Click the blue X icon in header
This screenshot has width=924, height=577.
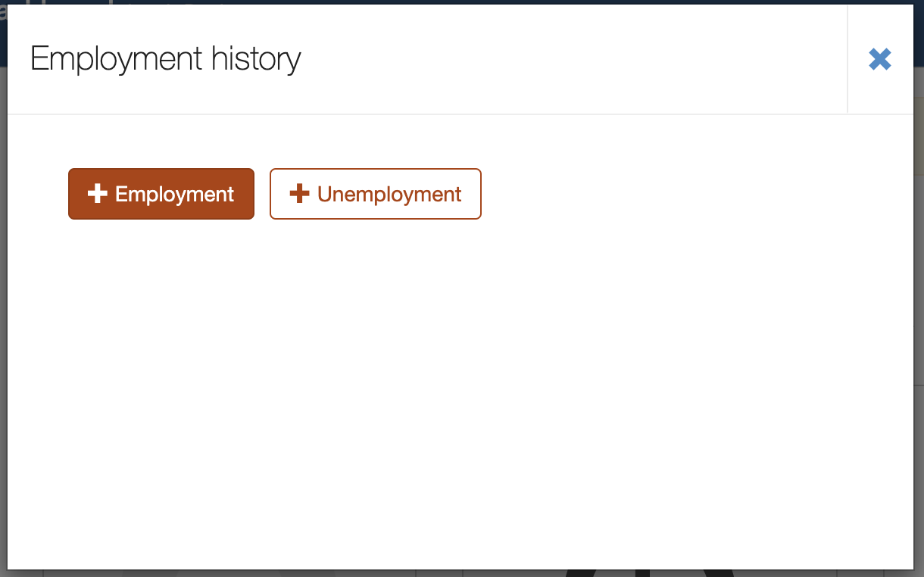click(880, 59)
